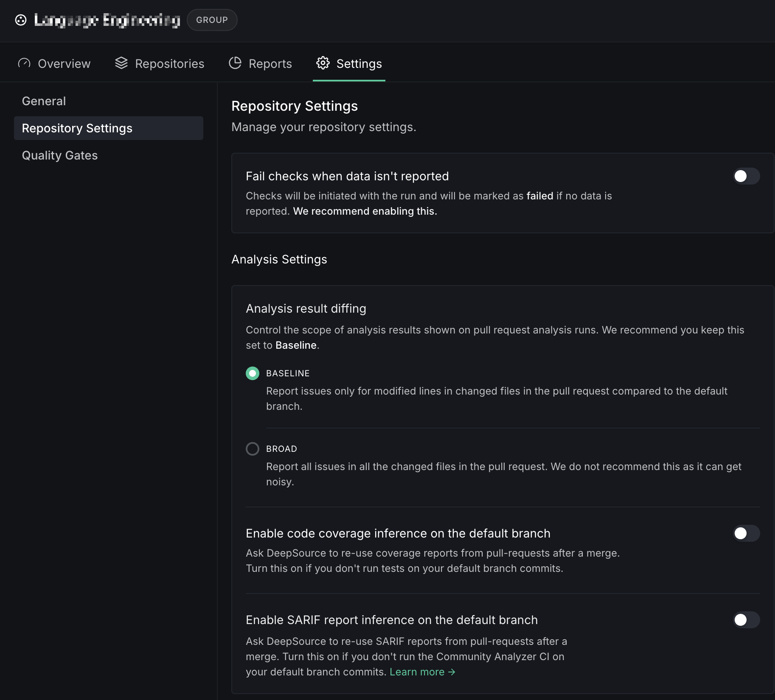Select Quality Gates in sidebar
This screenshot has height=700, width=775.
(x=60, y=155)
